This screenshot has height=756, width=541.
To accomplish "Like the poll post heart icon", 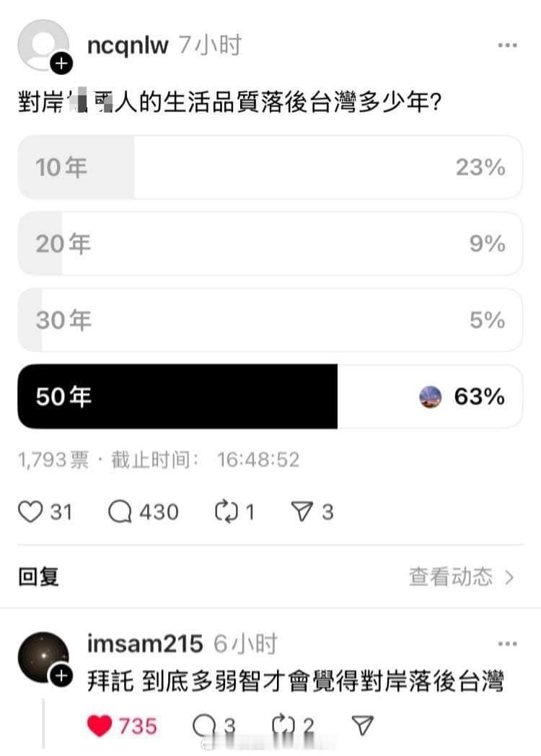I will [30, 511].
